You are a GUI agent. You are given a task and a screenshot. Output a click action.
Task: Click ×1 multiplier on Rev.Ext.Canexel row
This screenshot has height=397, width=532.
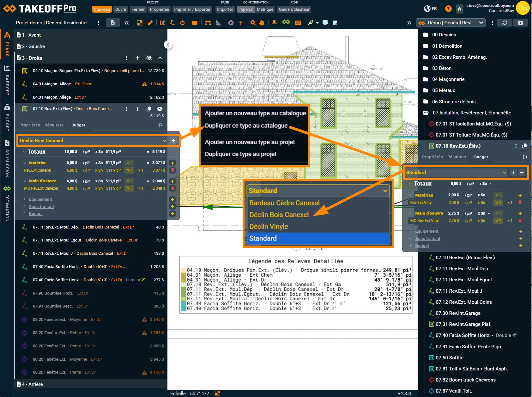(129, 170)
